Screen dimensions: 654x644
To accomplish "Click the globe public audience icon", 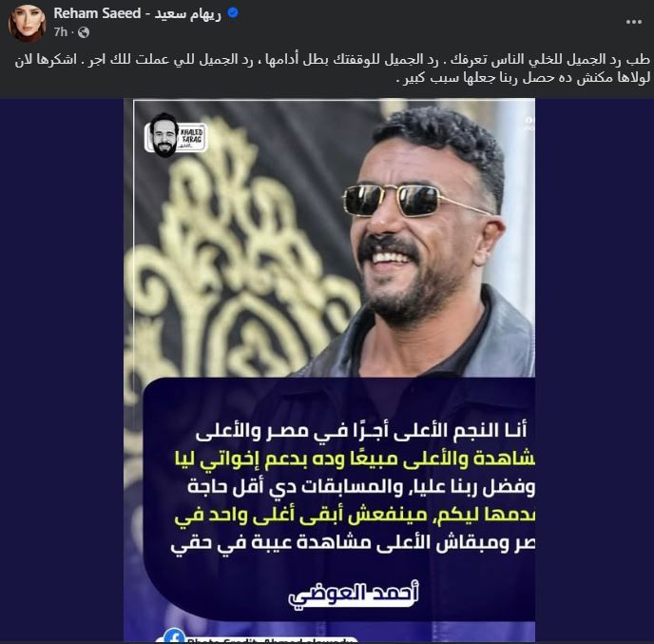I will coord(84,32).
